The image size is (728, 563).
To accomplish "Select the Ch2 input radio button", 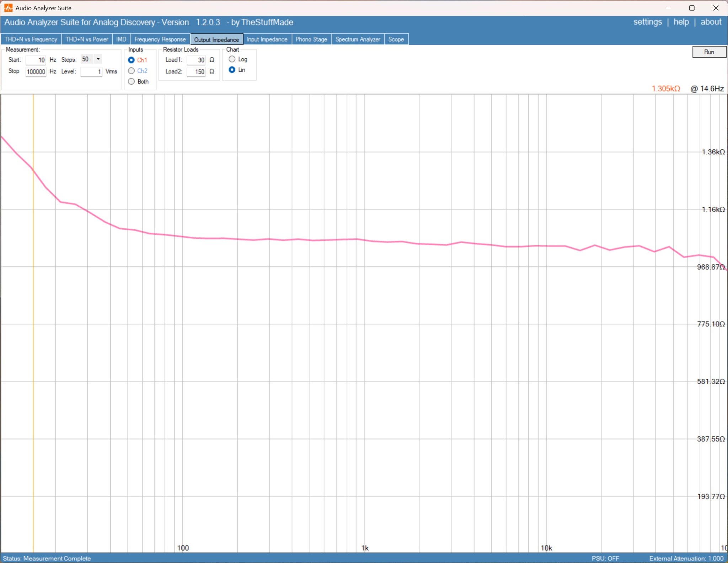I will tap(131, 71).
